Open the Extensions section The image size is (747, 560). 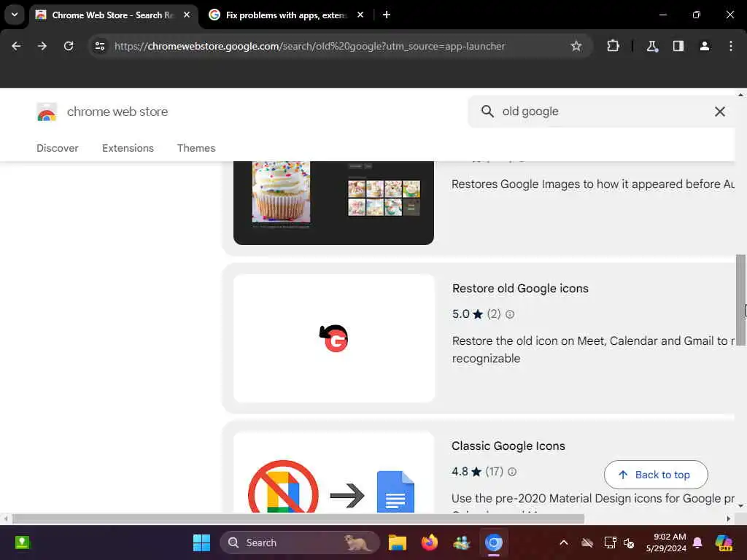[128, 148]
